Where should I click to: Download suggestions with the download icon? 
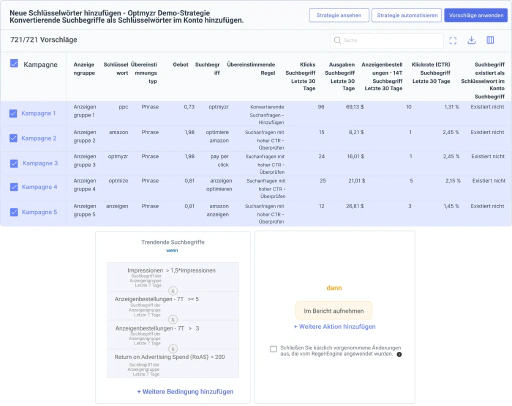point(471,40)
